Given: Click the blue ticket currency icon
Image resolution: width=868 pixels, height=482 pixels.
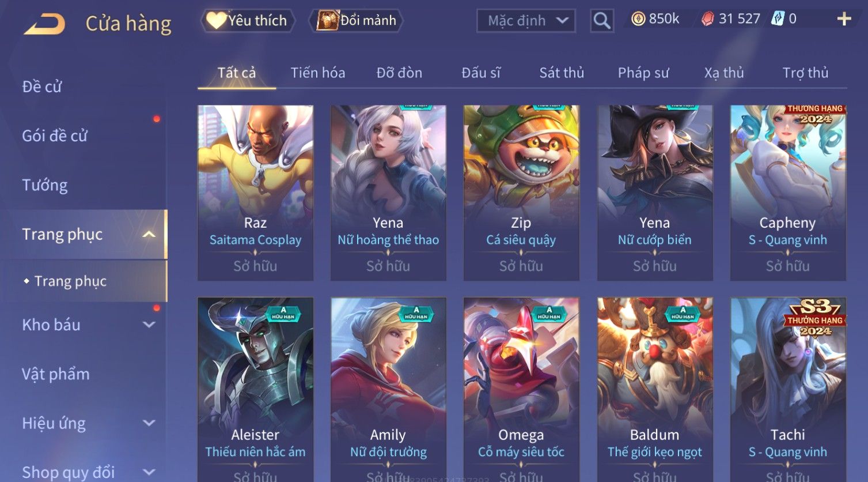Looking at the screenshot, I should pyautogui.click(x=778, y=19).
